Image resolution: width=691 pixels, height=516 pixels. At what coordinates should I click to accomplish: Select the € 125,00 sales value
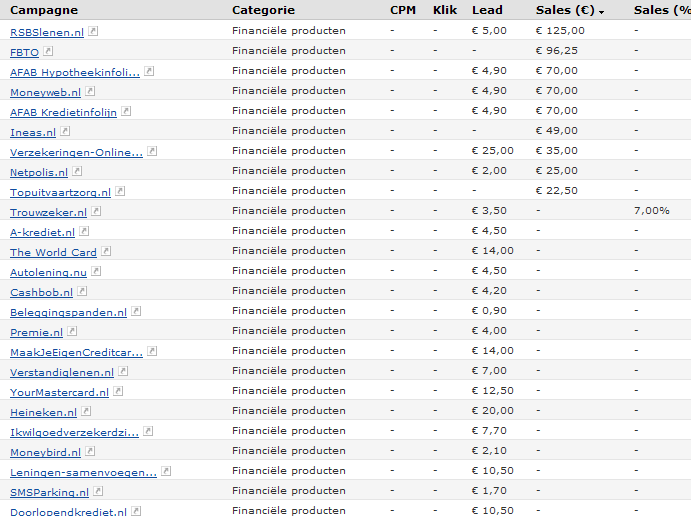(560, 31)
